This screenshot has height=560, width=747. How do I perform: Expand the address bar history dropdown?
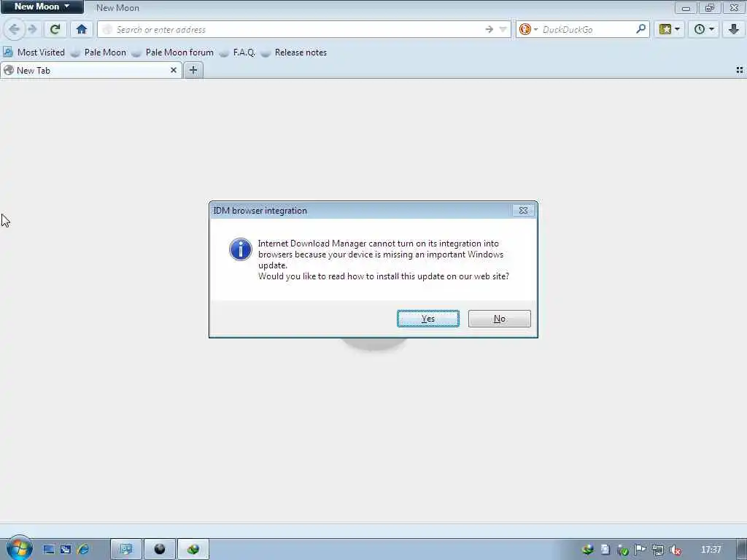click(503, 29)
